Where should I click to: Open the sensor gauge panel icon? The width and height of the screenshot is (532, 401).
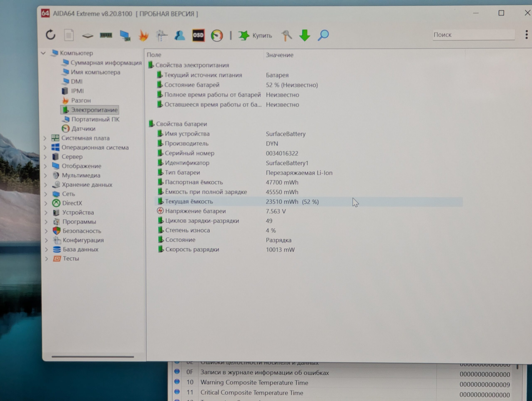217,36
